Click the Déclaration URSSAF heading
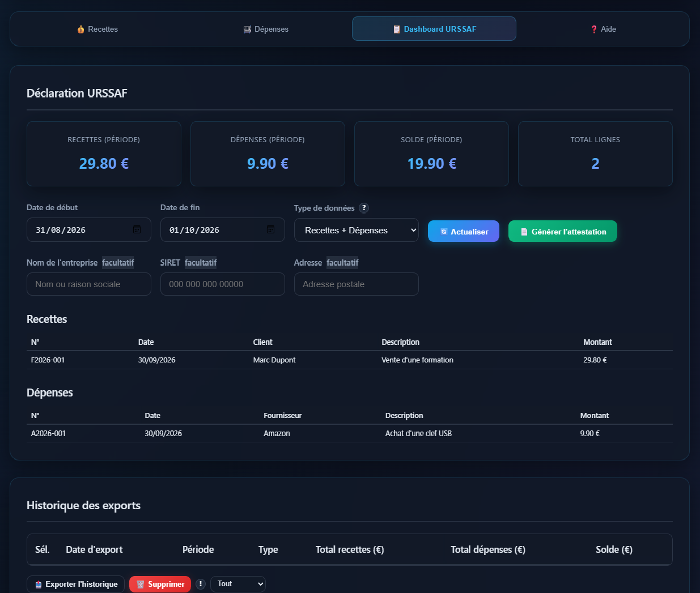 click(77, 93)
